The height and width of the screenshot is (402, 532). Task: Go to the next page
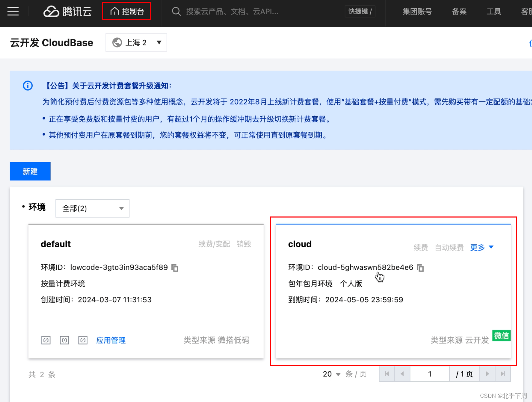[487, 374]
